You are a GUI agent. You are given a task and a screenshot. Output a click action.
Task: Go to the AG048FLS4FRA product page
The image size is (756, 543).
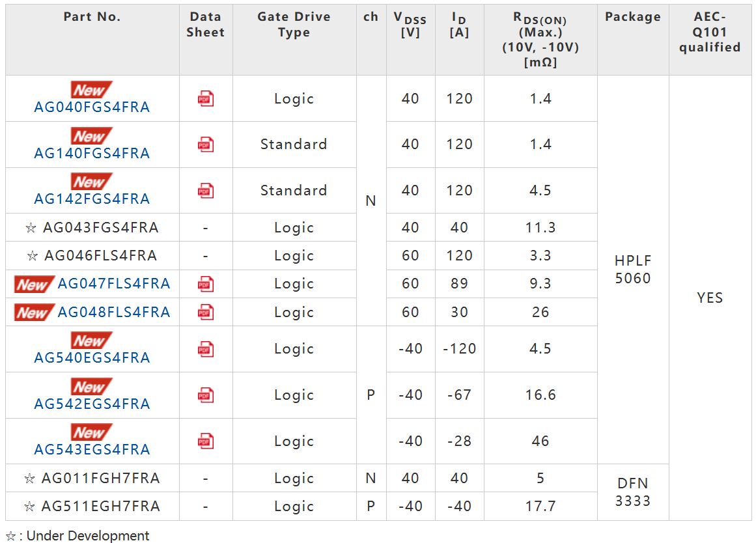[114, 313]
